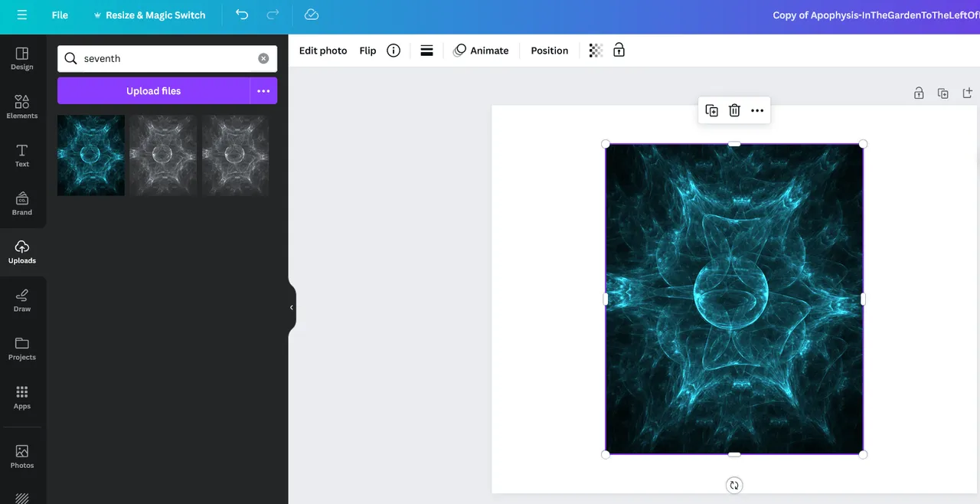Click the selected fractal image on canvas

(734, 299)
